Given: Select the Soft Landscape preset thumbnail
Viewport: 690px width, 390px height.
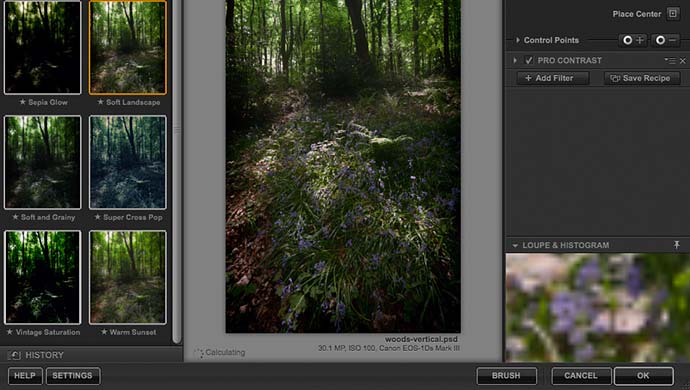Looking at the screenshot, I should (128, 47).
